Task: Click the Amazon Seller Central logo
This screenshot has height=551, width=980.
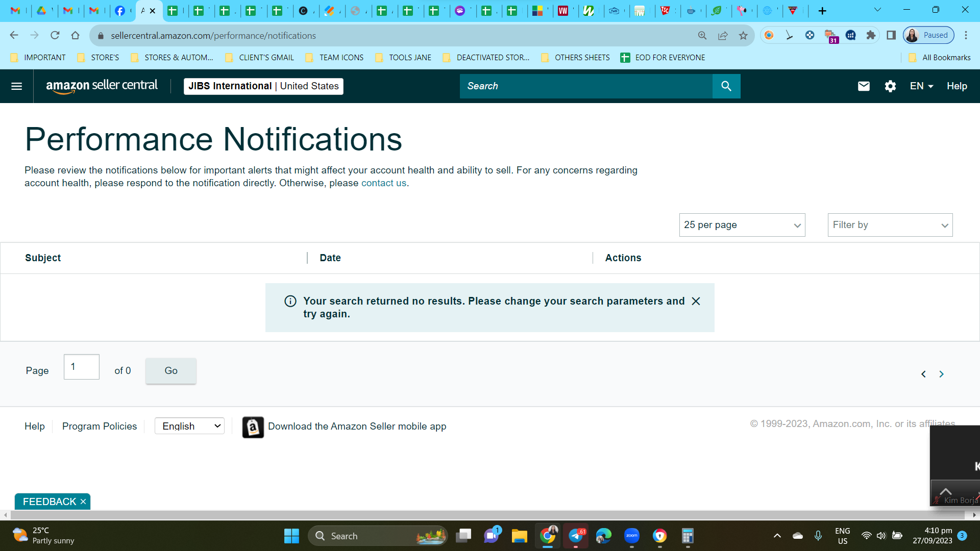Action: [x=102, y=86]
